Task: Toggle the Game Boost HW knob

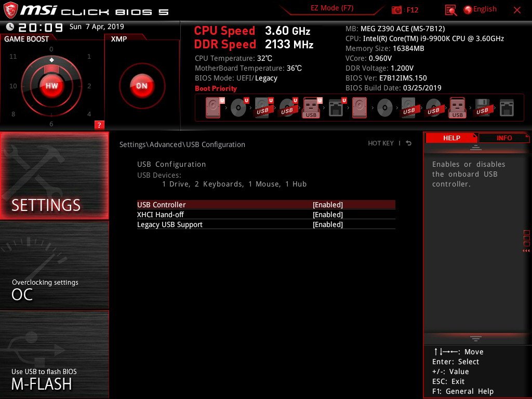Action: coord(51,86)
